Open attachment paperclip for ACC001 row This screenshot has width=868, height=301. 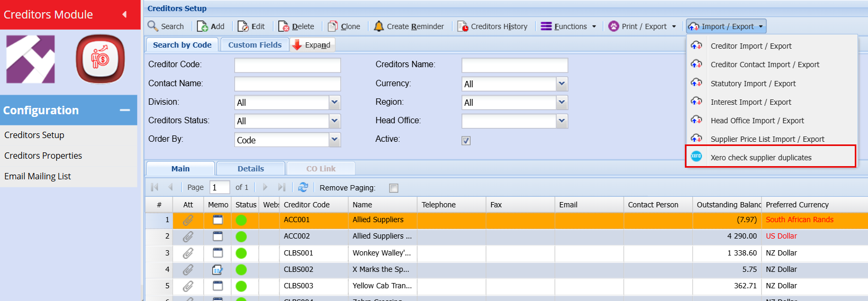(x=188, y=220)
